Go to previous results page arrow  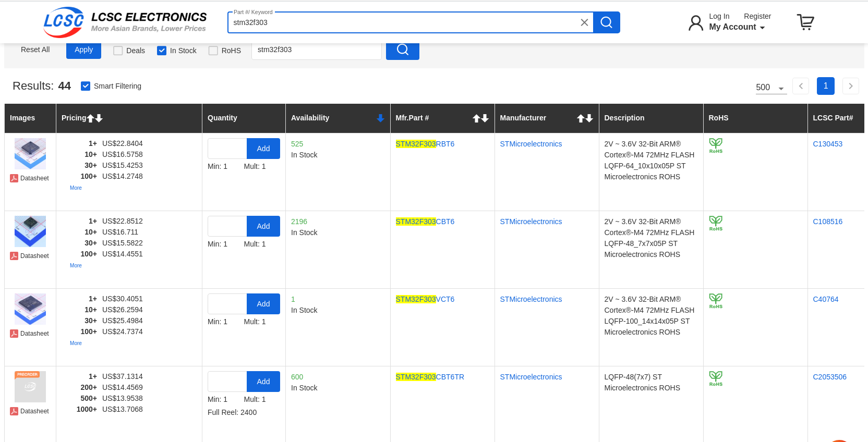click(801, 86)
